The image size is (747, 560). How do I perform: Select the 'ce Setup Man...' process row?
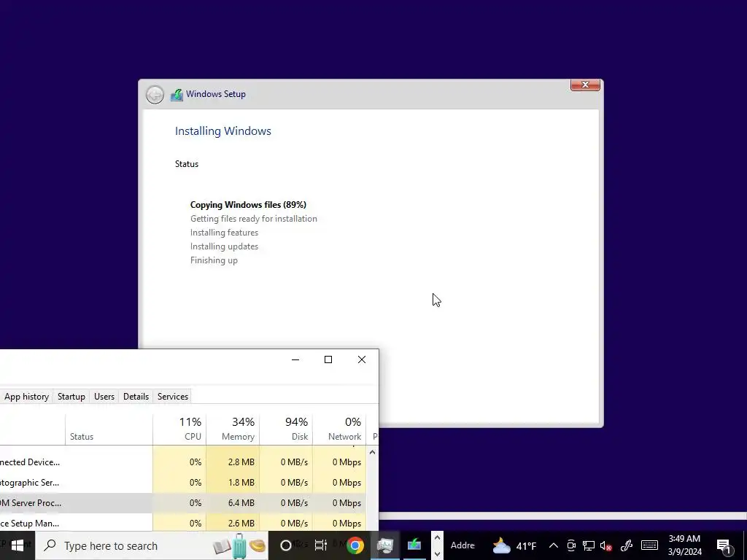[183, 523]
